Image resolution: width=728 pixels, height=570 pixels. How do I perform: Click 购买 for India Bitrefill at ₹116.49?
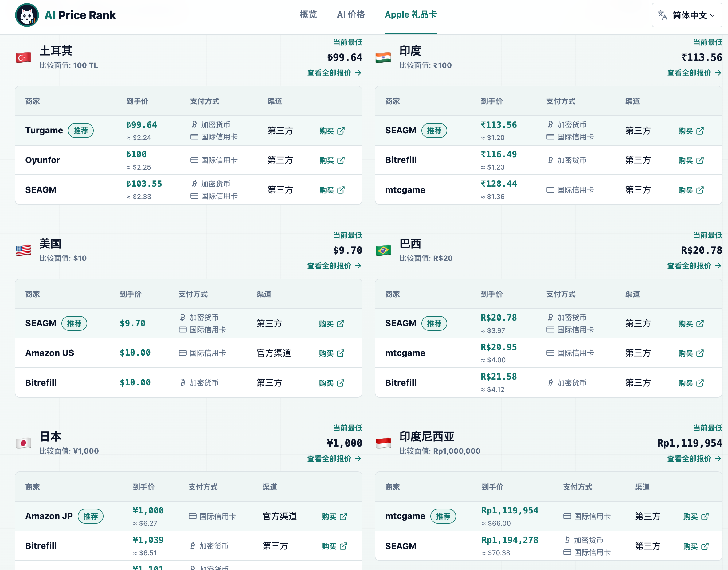pos(691,161)
